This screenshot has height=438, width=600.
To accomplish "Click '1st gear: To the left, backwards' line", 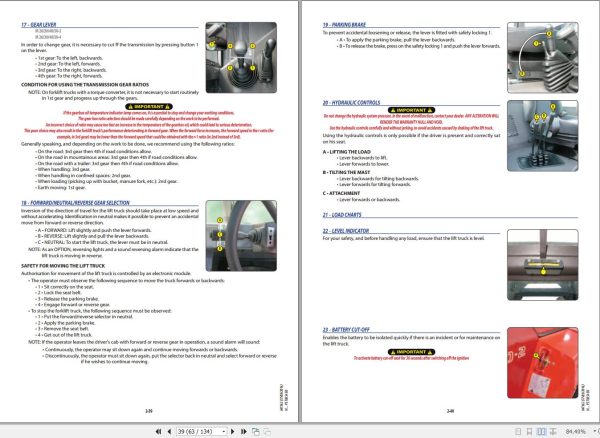I will (x=70, y=58).
